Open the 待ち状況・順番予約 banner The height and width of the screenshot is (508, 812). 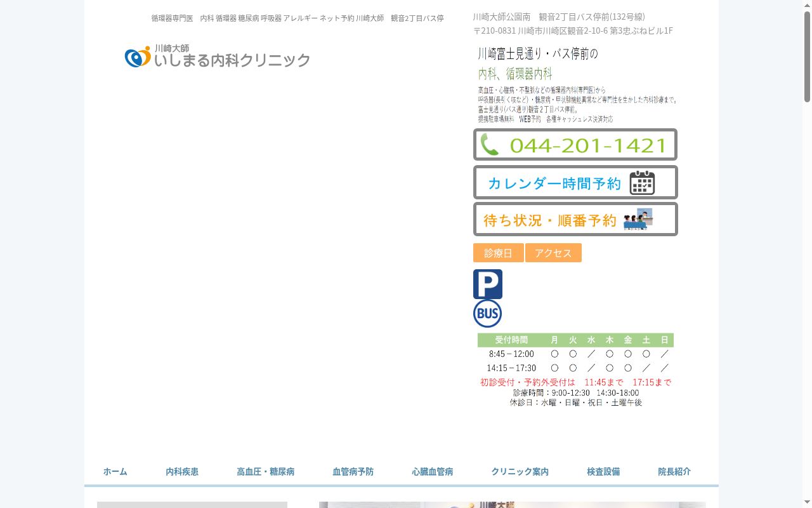coord(575,219)
